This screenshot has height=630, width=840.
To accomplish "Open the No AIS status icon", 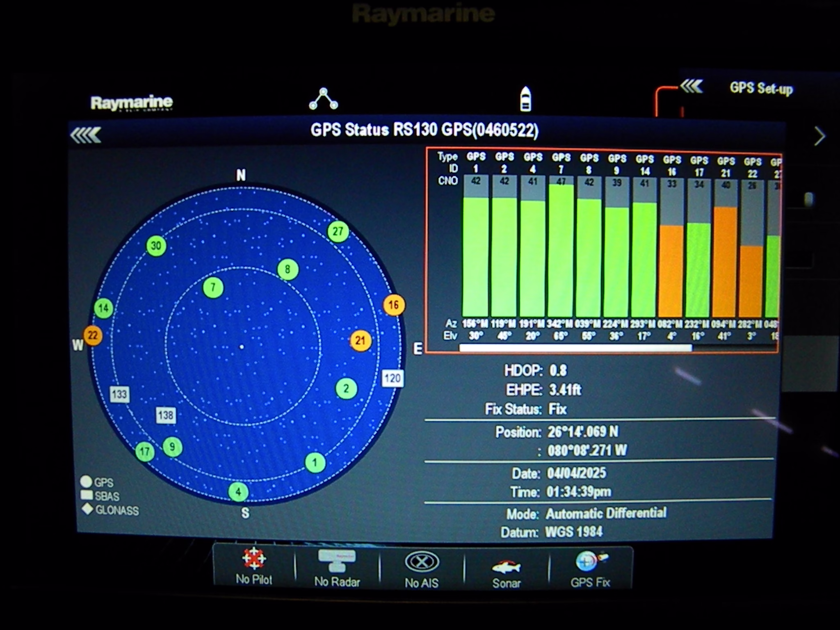I will (x=422, y=570).
